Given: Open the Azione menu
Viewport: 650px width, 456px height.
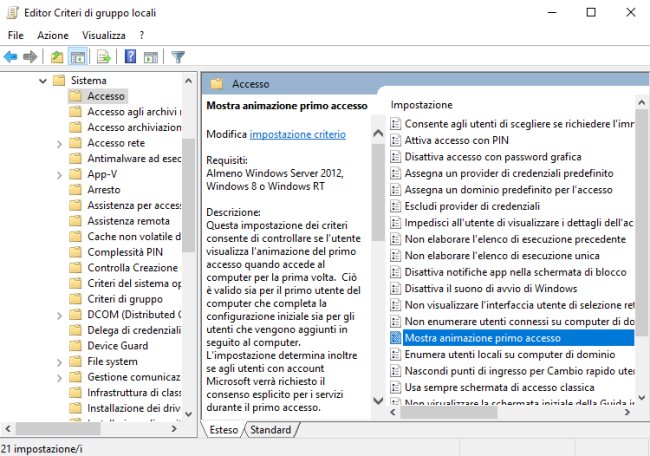Looking at the screenshot, I should (53, 35).
